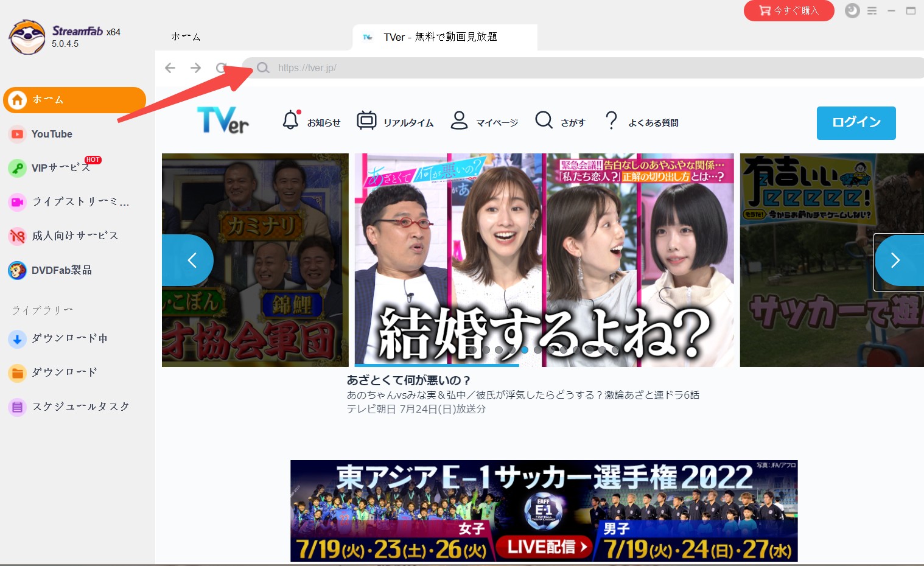Click the clock-like icon beside 今すぐ購入
This screenshot has height=566, width=924.
click(x=852, y=10)
